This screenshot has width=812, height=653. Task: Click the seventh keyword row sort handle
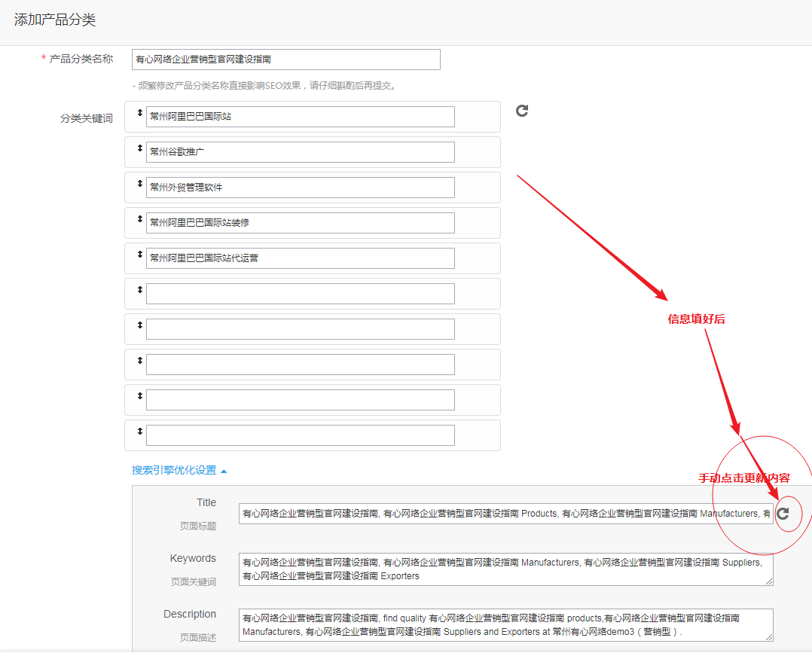(x=139, y=325)
